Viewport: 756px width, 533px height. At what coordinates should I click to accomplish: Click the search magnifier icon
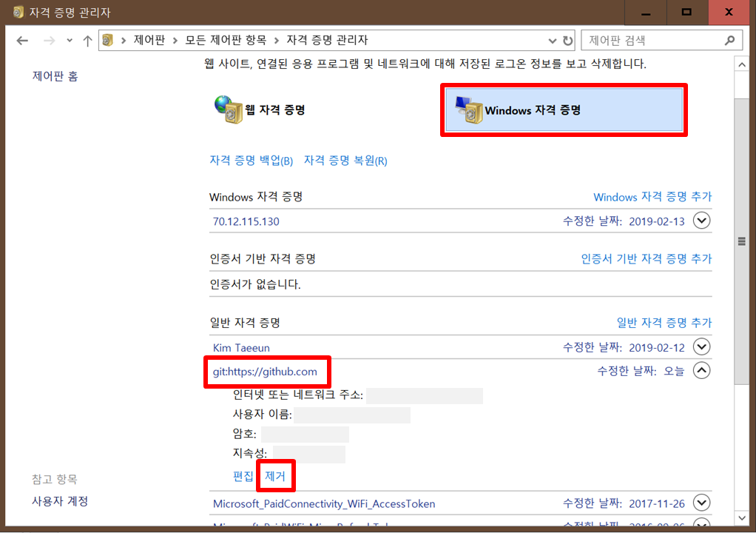click(x=730, y=41)
